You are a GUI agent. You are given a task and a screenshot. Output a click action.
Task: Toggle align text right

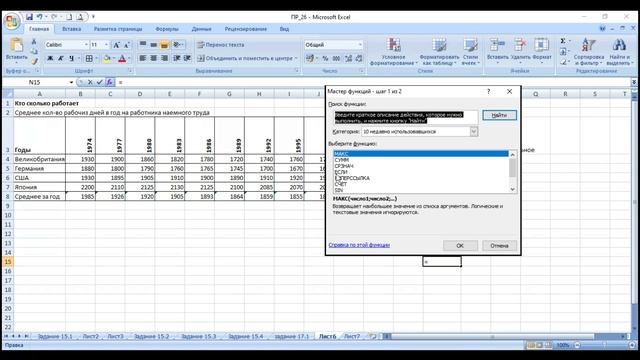pyautogui.click(x=164, y=58)
